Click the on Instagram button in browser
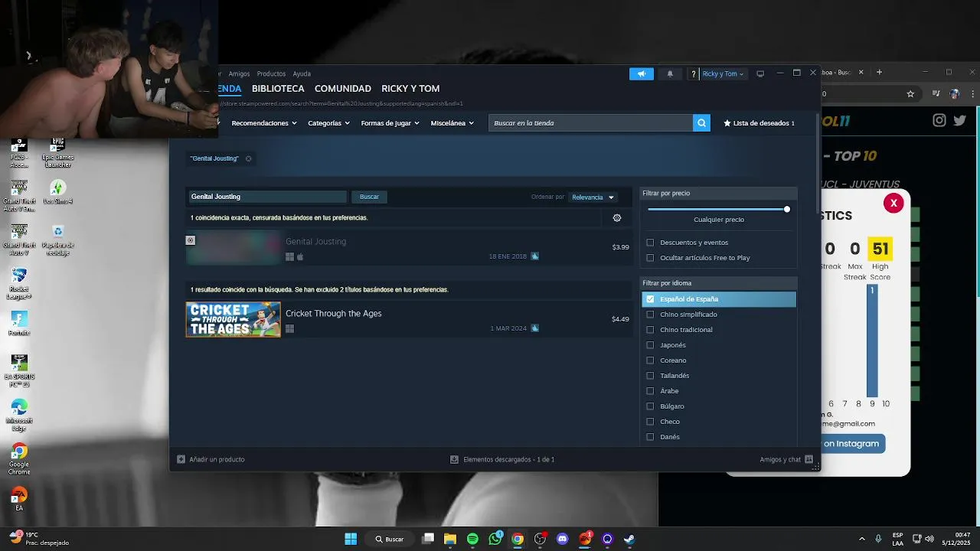Image resolution: width=980 pixels, height=551 pixels. pyautogui.click(x=850, y=444)
